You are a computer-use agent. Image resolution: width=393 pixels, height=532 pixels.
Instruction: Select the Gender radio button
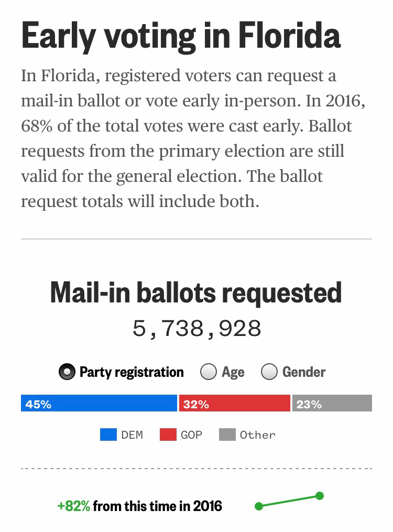click(x=269, y=372)
